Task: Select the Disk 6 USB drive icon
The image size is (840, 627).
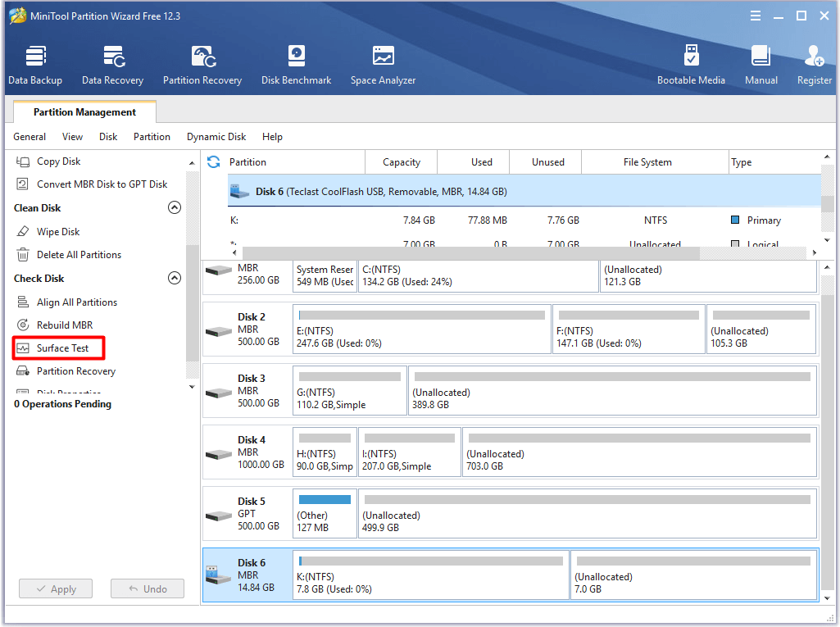Action: (x=219, y=575)
